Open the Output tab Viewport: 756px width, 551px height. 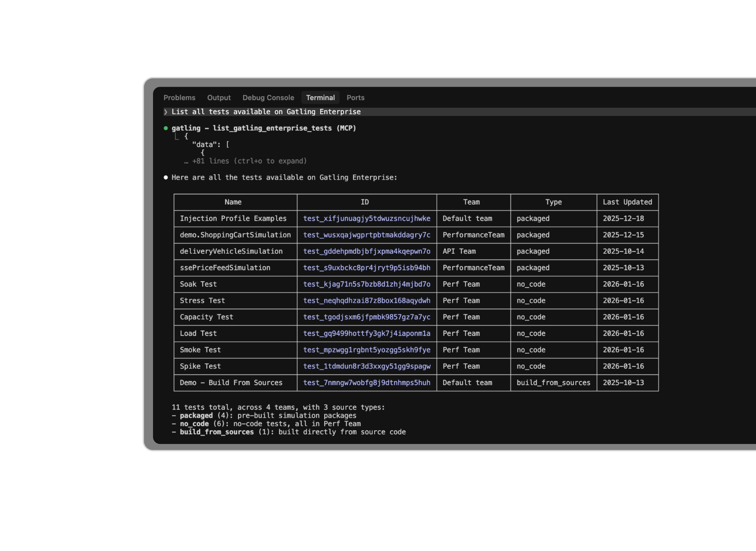click(x=219, y=98)
